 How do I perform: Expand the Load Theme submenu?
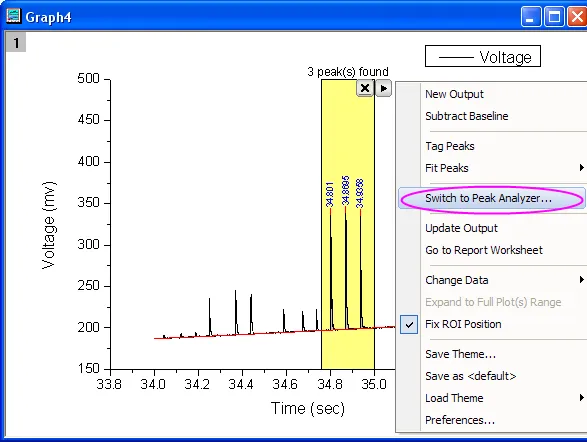(492, 398)
